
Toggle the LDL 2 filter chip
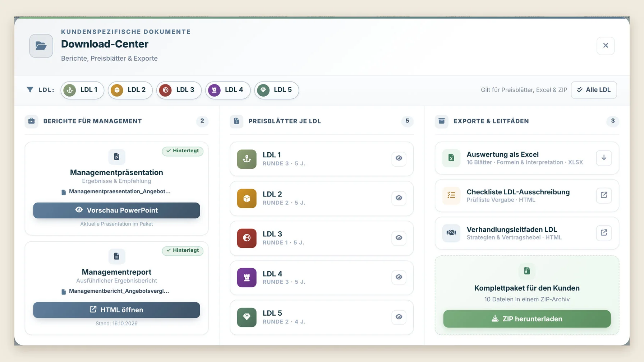130,90
